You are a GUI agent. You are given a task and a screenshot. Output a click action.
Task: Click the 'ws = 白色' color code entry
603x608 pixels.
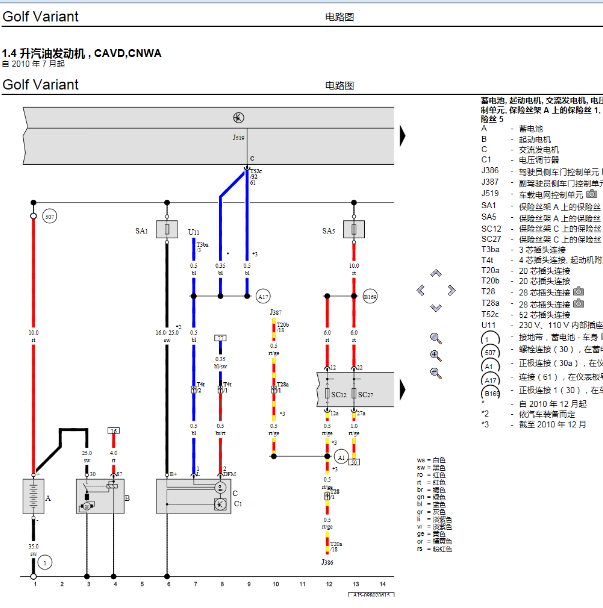pyautogui.click(x=431, y=460)
